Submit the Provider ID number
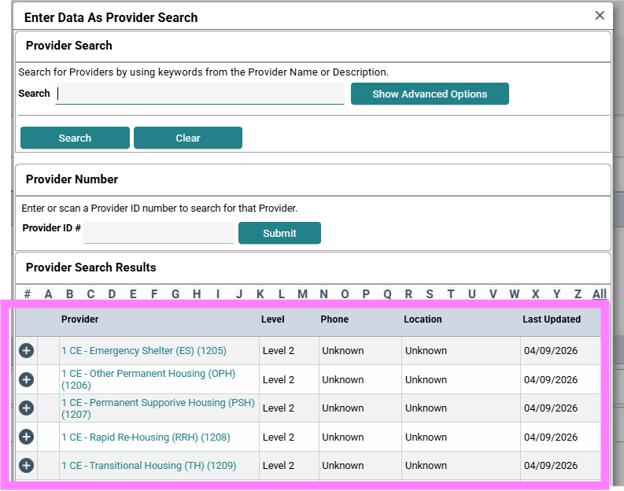The width and height of the screenshot is (624, 491). tap(279, 233)
